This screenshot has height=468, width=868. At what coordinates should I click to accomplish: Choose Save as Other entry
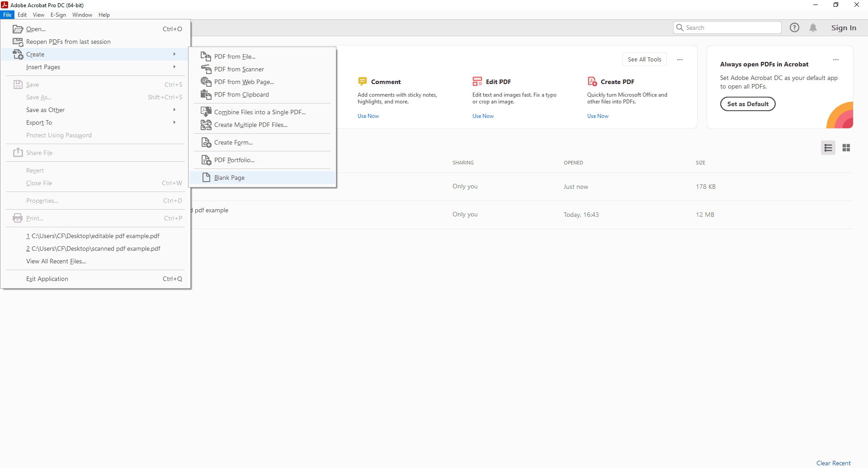coord(96,110)
